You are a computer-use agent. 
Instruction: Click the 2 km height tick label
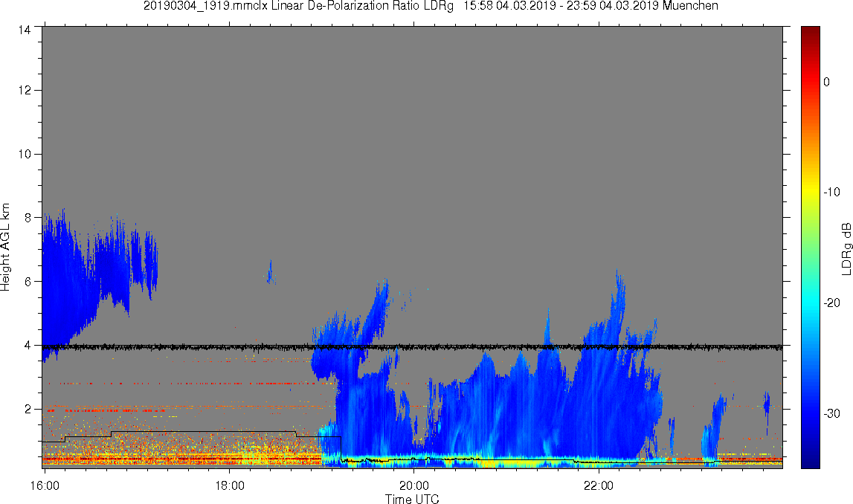click(28, 409)
